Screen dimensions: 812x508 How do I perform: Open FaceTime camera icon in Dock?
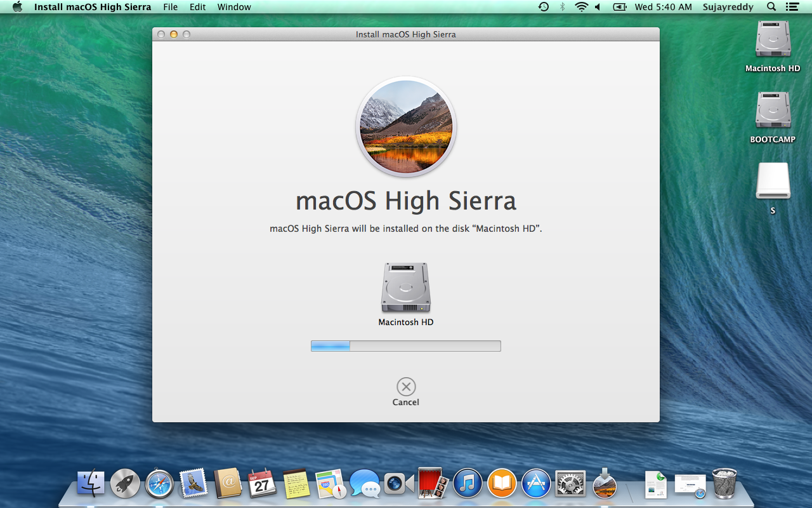tap(399, 484)
